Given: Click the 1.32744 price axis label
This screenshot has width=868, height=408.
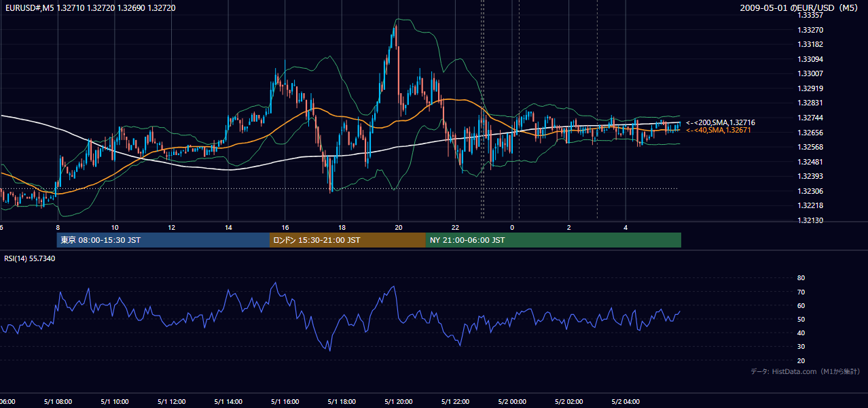Looking at the screenshot, I should pyautogui.click(x=810, y=118).
